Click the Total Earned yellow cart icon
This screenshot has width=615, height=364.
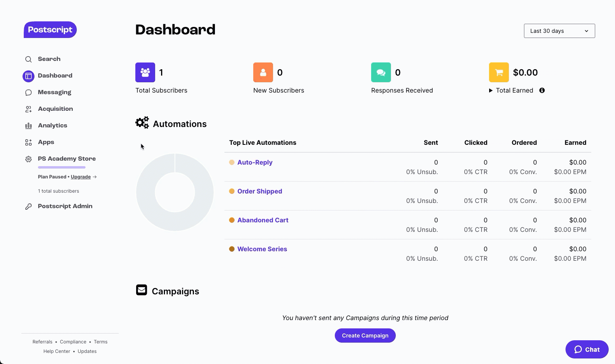click(499, 72)
